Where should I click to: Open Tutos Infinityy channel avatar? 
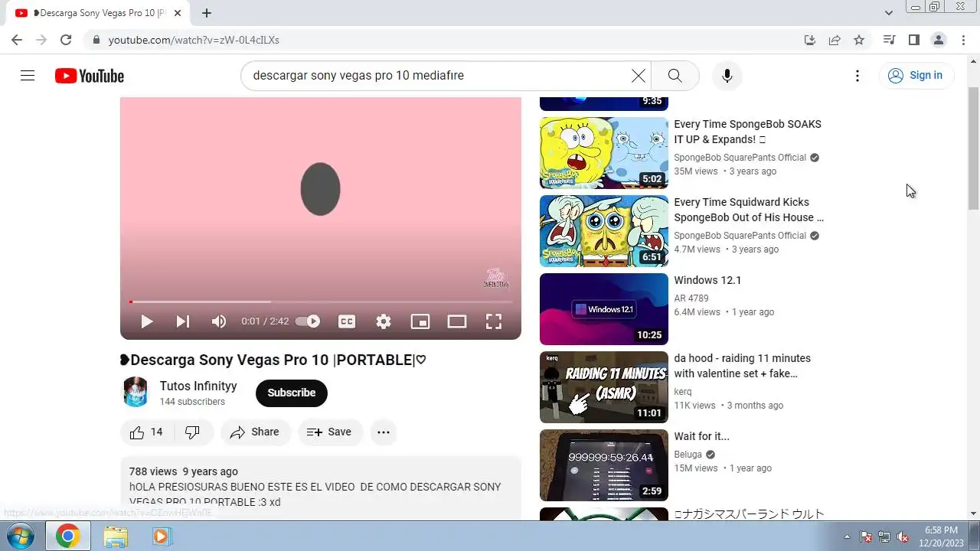pos(136,392)
